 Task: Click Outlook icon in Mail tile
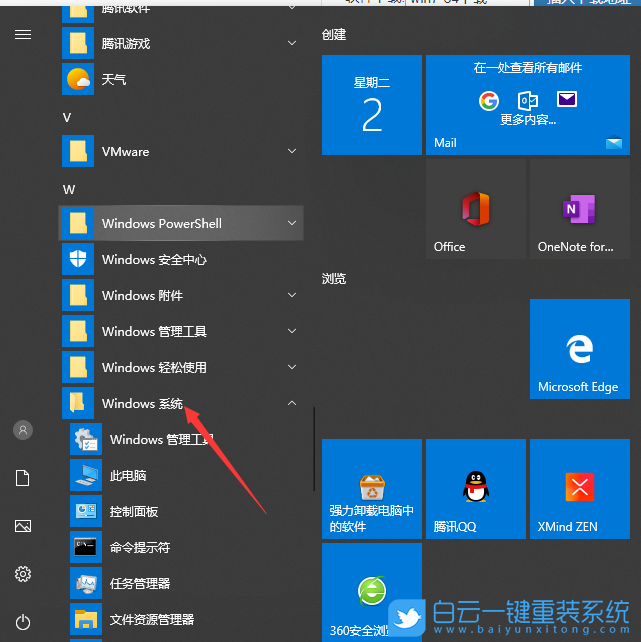tap(528, 101)
